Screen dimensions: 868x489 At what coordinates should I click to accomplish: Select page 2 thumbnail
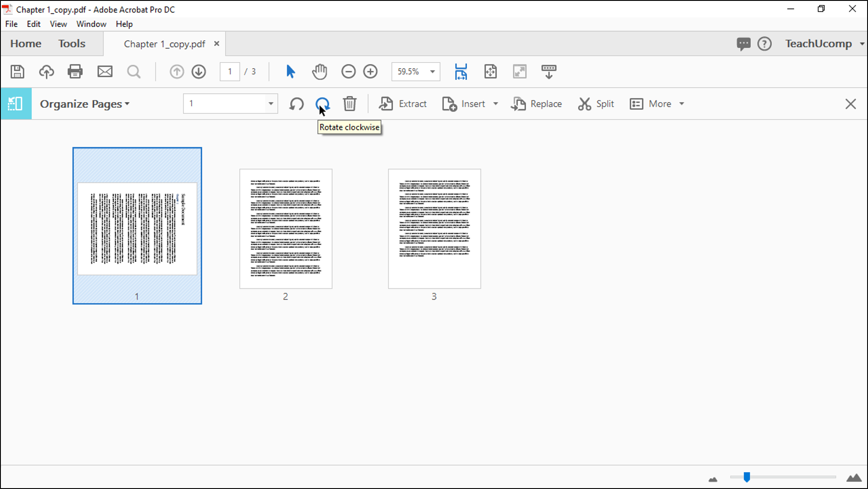pos(286,228)
